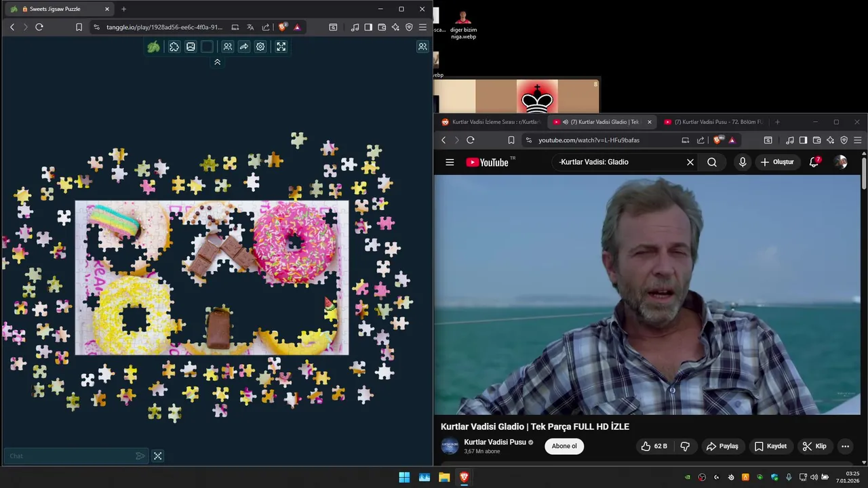Collapse the Tanggle toolbar with double chevron
Image resolution: width=868 pixels, height=488 pixels.
(x=217, y=62)
